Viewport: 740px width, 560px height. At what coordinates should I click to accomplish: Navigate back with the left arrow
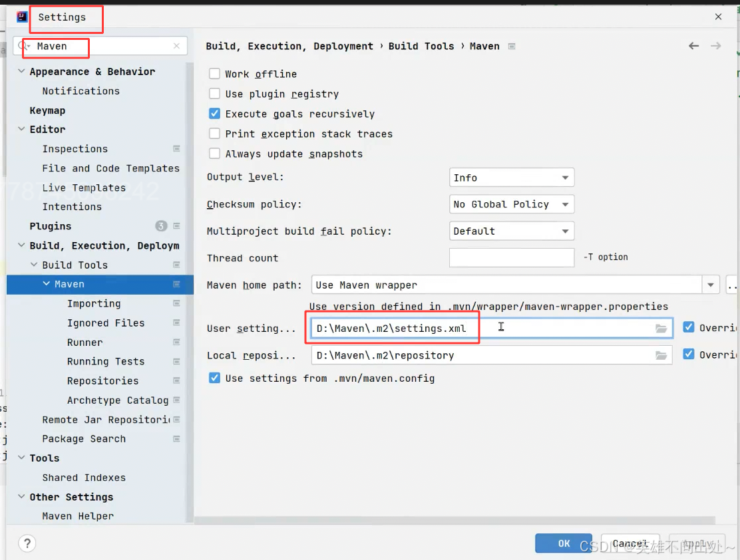[693, 46]
